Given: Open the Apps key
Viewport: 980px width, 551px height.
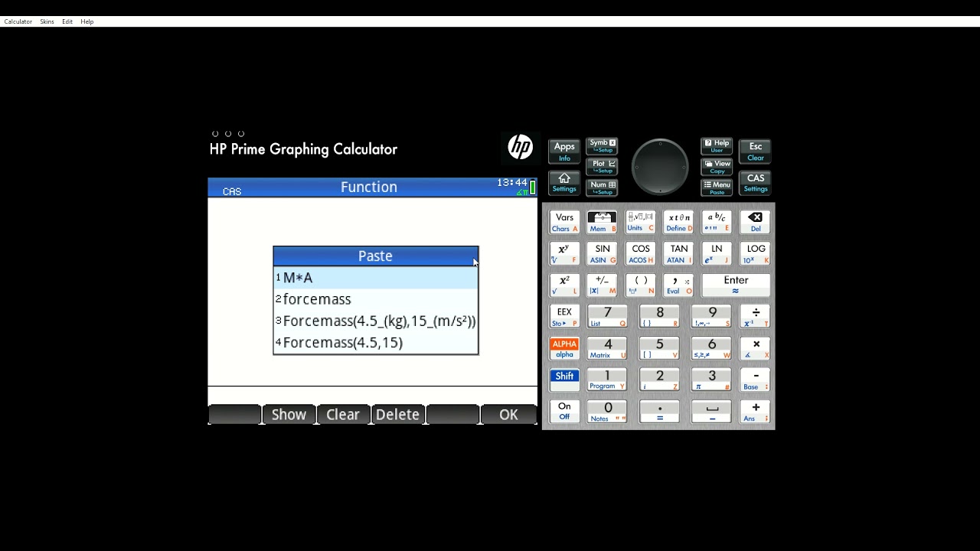Looking at the screenshot, I should [564, 151].
